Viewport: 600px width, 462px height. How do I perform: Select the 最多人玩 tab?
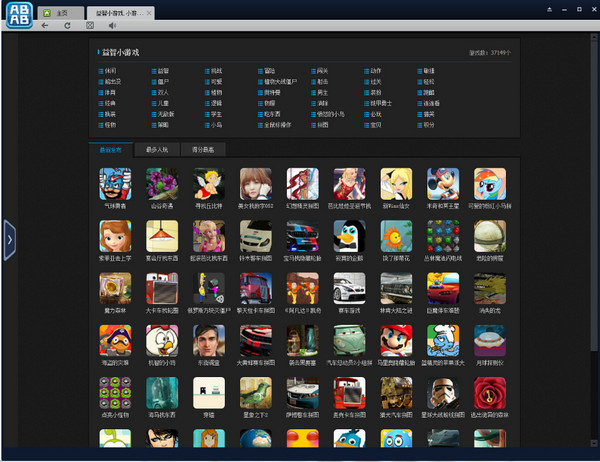click(158, 149)
